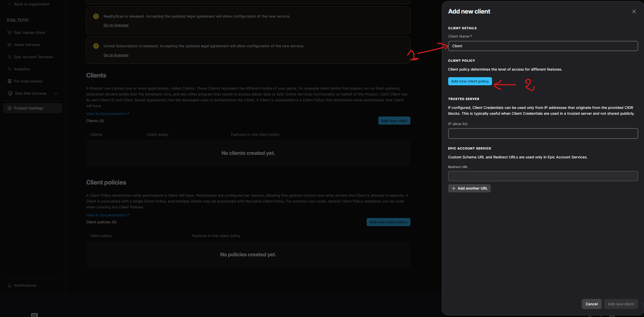Click the Epic Account Services person icon
This screenshot has height=317, width=644.
9,57
